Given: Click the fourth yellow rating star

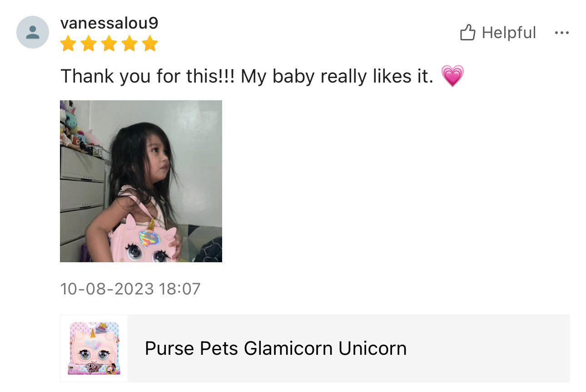Looking at the screenshot, I should [x=129, y=44].
